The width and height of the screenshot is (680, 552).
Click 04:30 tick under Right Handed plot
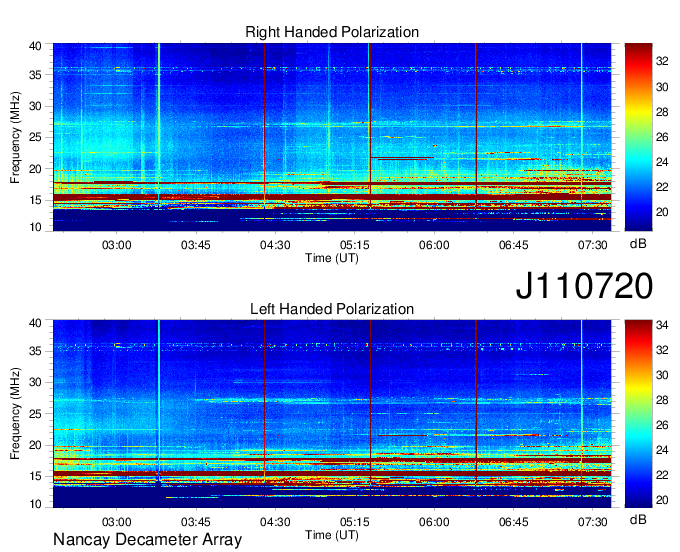(275, 245)
